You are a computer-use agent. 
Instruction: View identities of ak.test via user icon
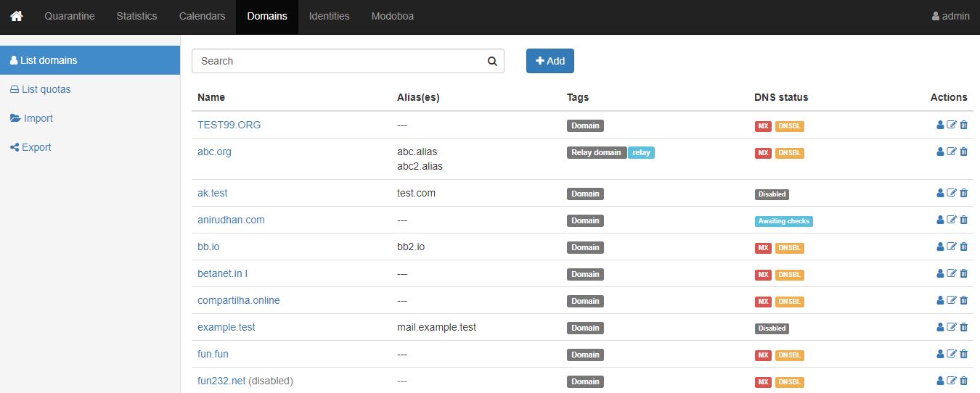tap(941, 194)
